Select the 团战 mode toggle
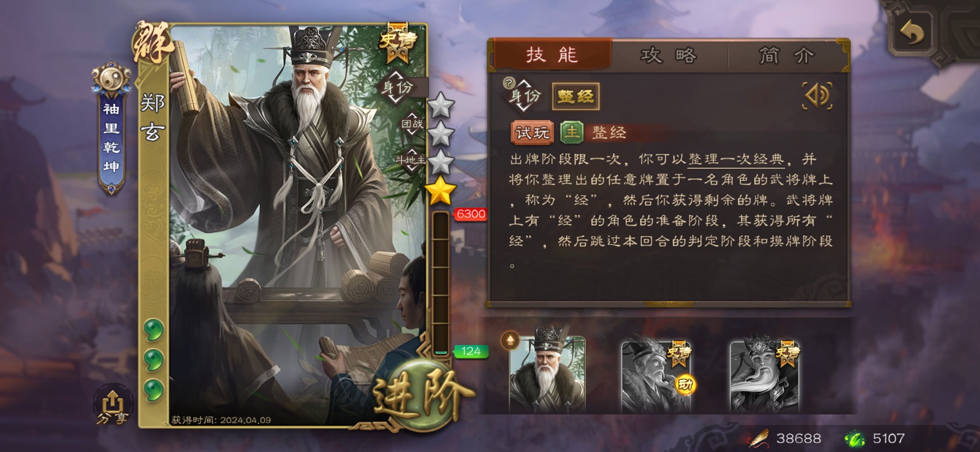Viewport: 980px width, 452px height. click(x=412, y=124)
